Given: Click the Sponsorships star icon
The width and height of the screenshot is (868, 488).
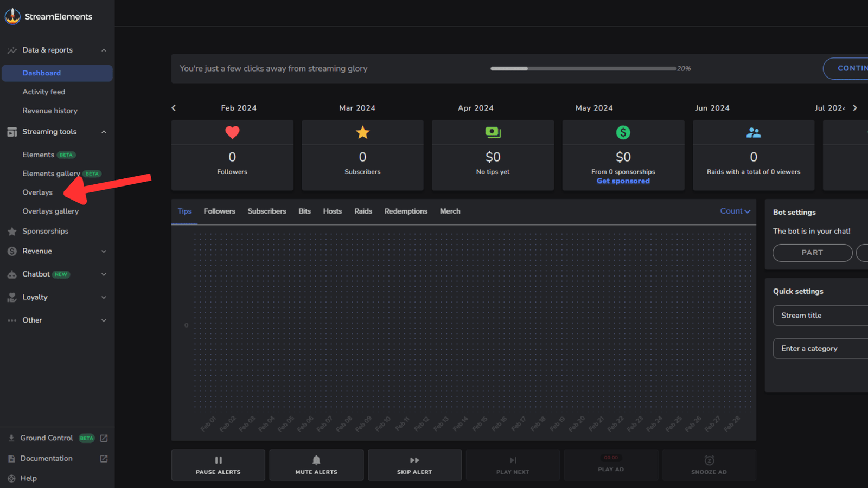Looking at the screenshot, I should [x=12, y=232].
